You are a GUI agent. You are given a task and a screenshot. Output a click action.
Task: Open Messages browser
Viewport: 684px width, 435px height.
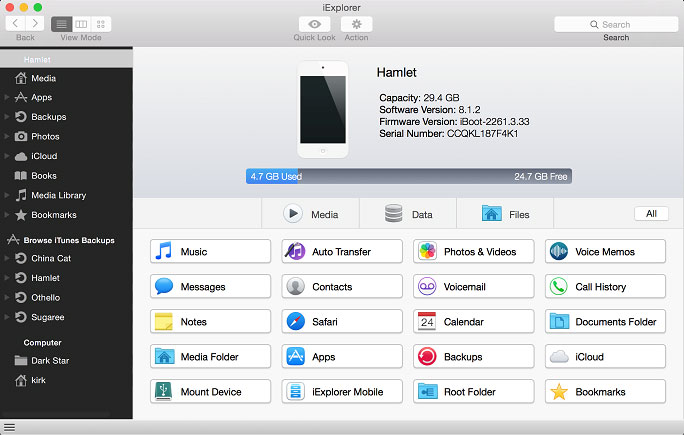(210, 286)
